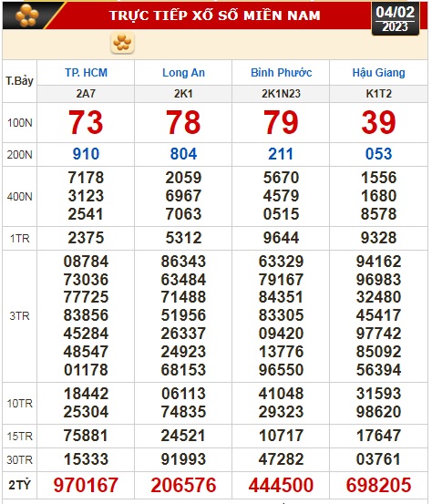Click the jackpot number 444500

282,485
